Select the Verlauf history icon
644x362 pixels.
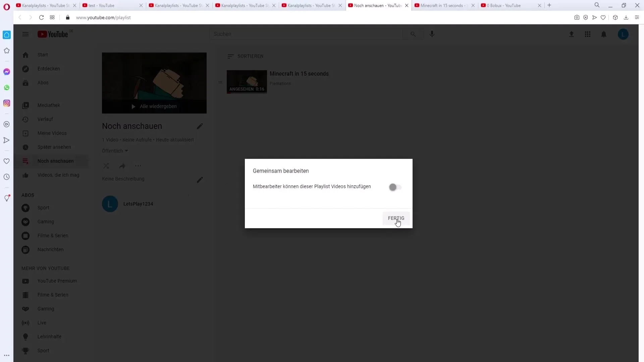point(25,118)
